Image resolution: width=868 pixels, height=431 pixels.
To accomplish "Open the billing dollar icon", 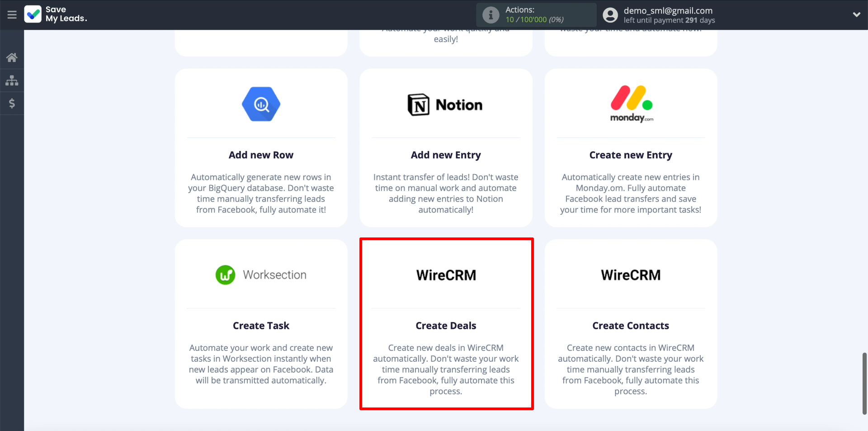I will point(12,104).
